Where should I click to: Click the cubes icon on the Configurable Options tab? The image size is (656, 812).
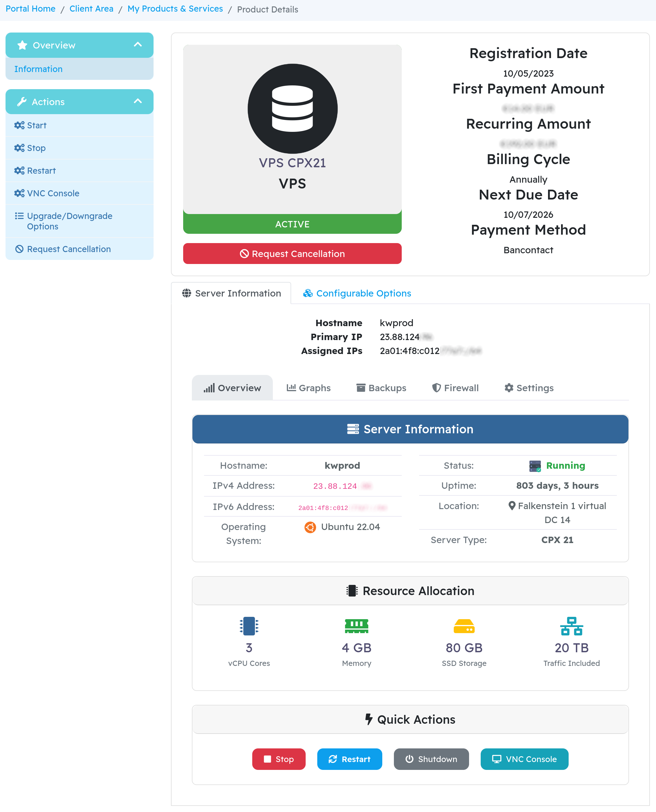308,293
